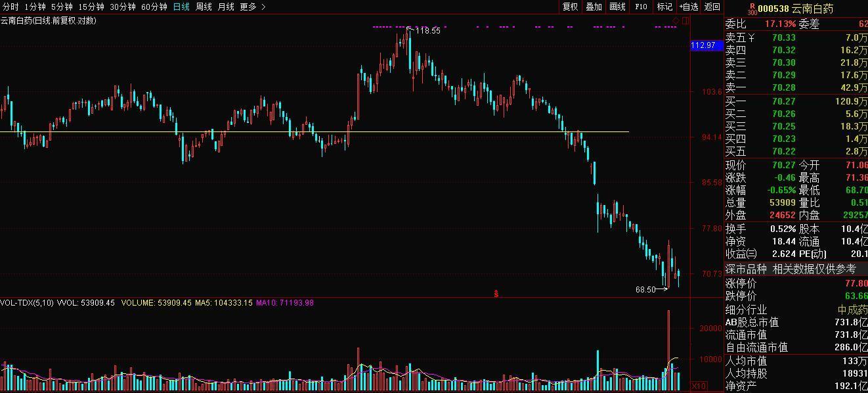Viewport: 868px width, 393px height.
Task: Switch to 周线 weekly chart tab
Action: 204,7
